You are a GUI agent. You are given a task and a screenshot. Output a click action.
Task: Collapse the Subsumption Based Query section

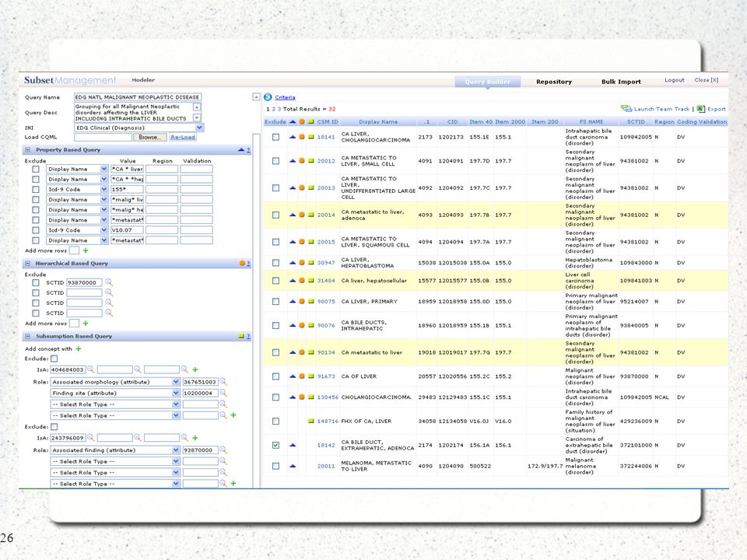point(28,336)
